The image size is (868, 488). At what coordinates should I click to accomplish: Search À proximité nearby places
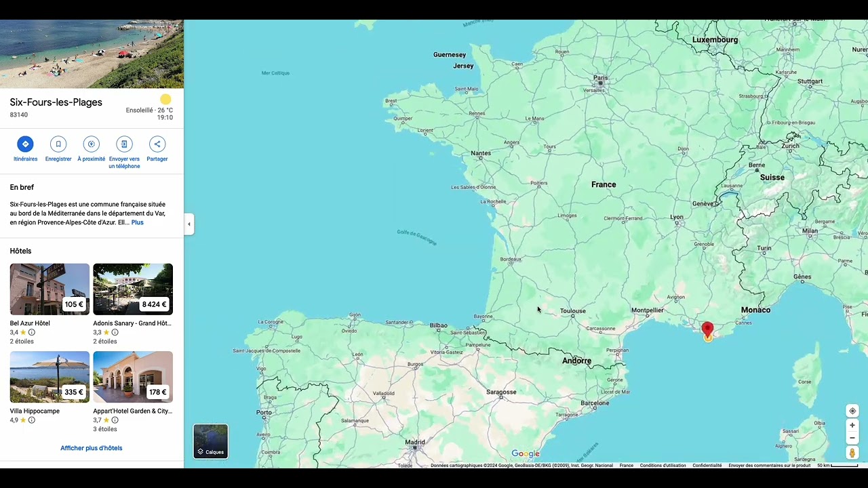click(91, 144)
